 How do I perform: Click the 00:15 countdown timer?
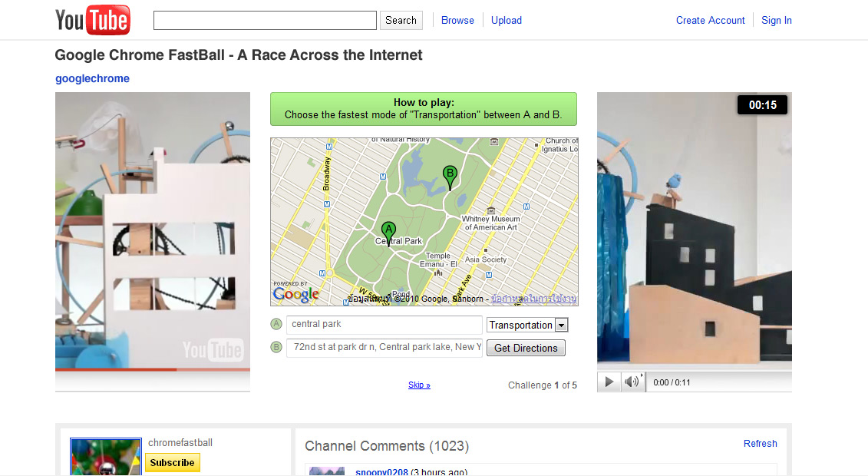(x=762, y=105)
